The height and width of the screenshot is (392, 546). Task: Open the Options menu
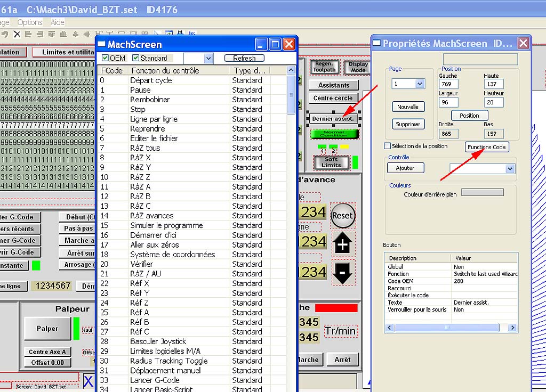pos(30,22)
